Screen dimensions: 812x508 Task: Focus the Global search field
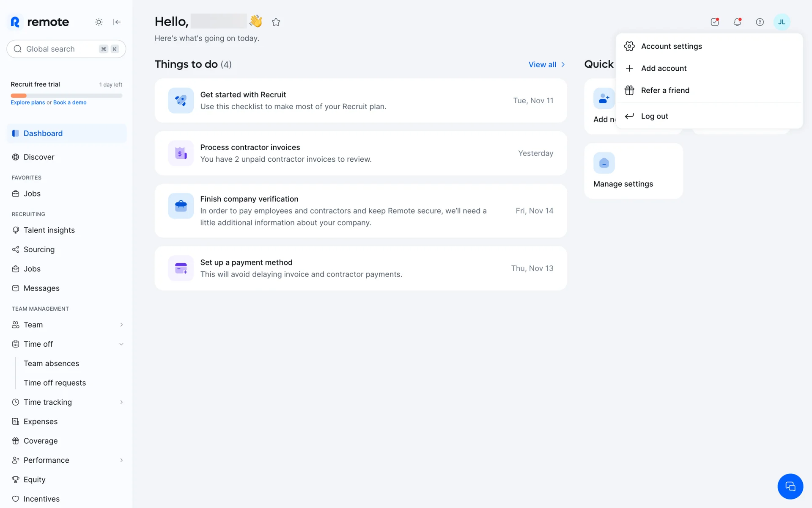tap(59, 49)
